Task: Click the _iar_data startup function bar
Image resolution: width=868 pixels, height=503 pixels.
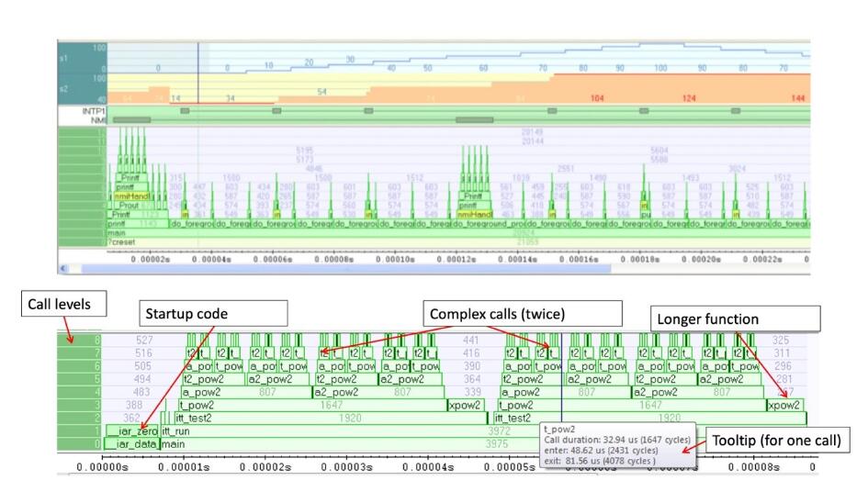Action: 132,443
